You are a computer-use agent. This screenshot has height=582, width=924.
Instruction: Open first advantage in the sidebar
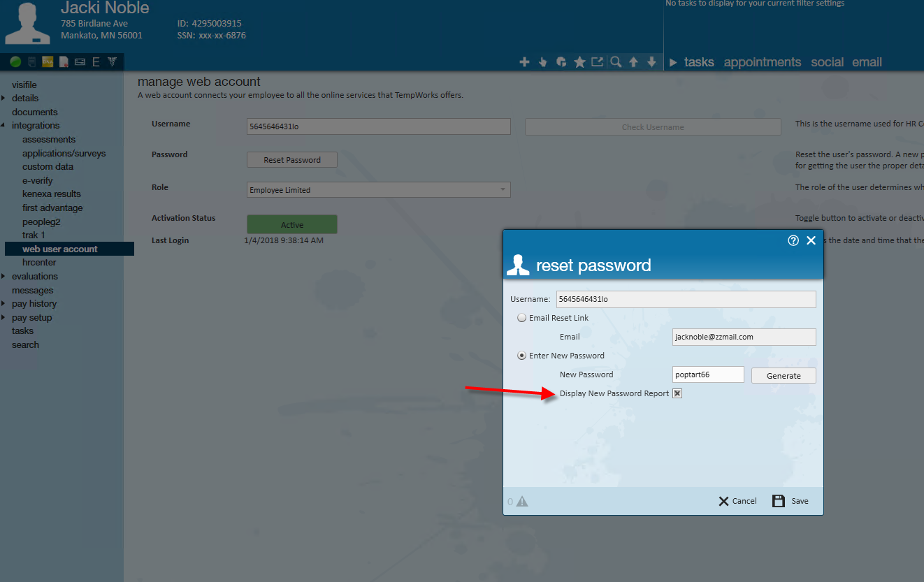[52, 208]
